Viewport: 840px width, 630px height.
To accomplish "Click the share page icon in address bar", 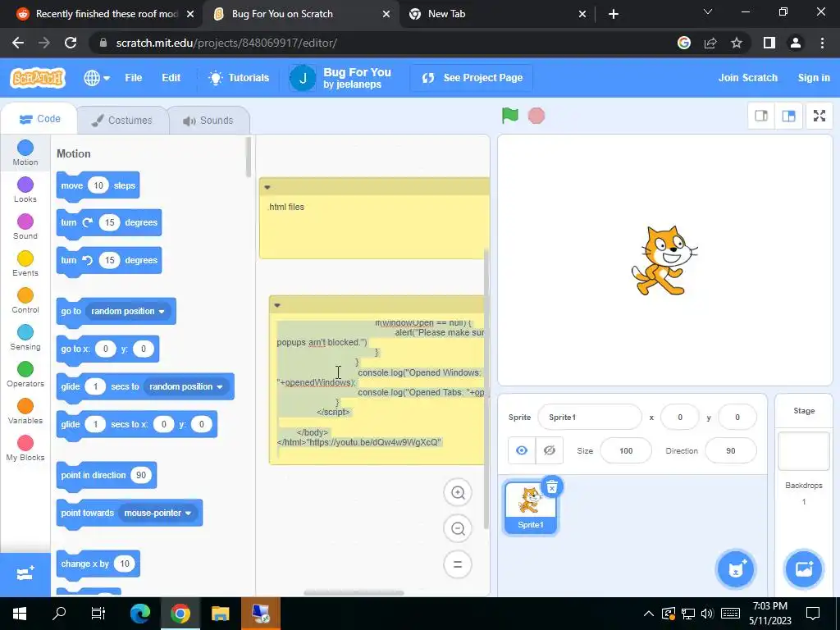I will click(x=710, y=43).
